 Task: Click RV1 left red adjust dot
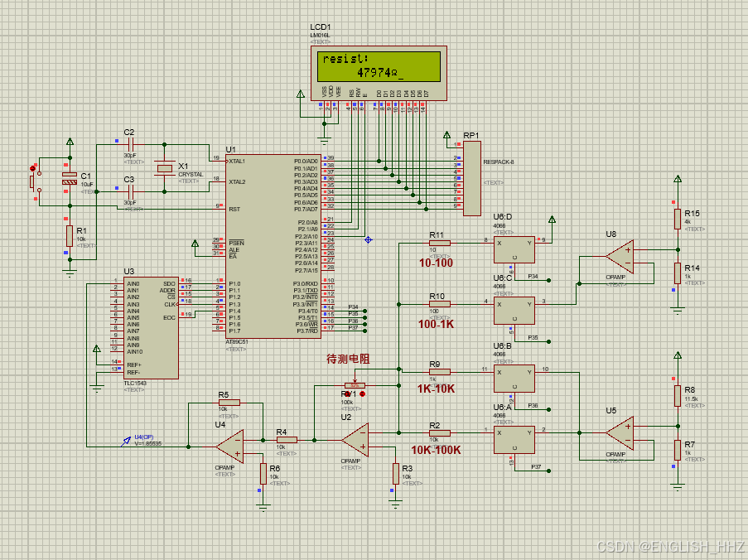pyautogui.click(x=347, y=394)
